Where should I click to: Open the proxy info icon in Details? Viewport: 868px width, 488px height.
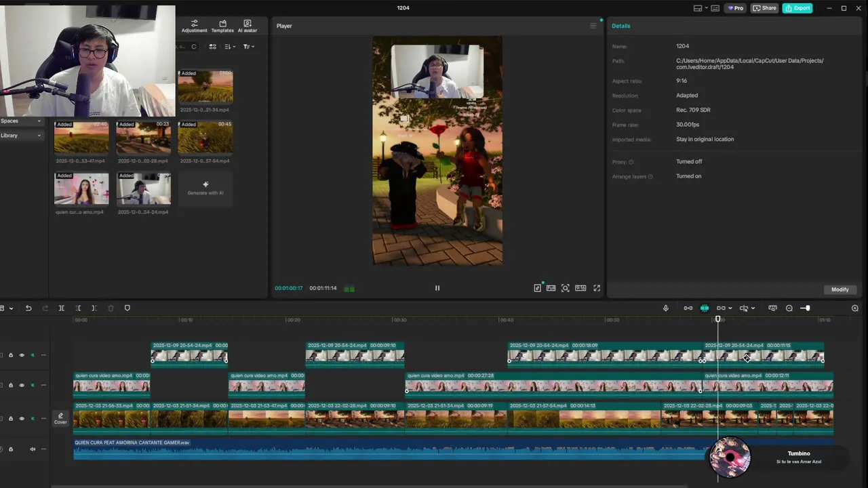coord(631,162)
